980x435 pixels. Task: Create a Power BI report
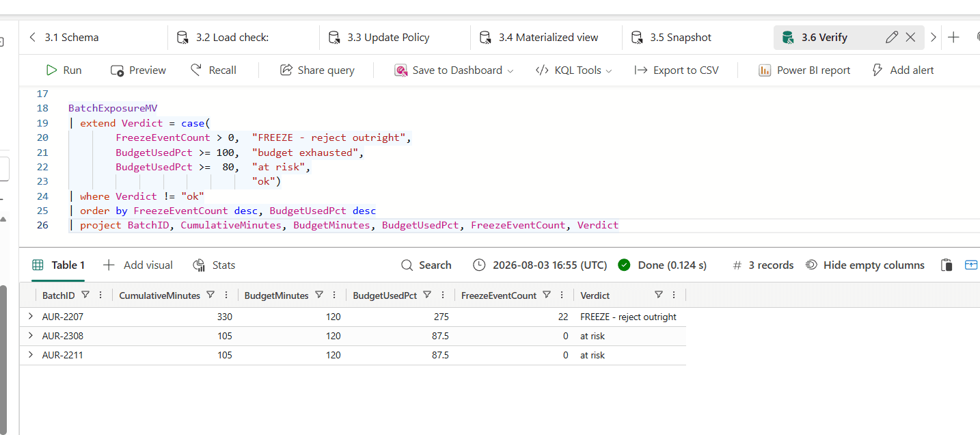click(804, 70)
